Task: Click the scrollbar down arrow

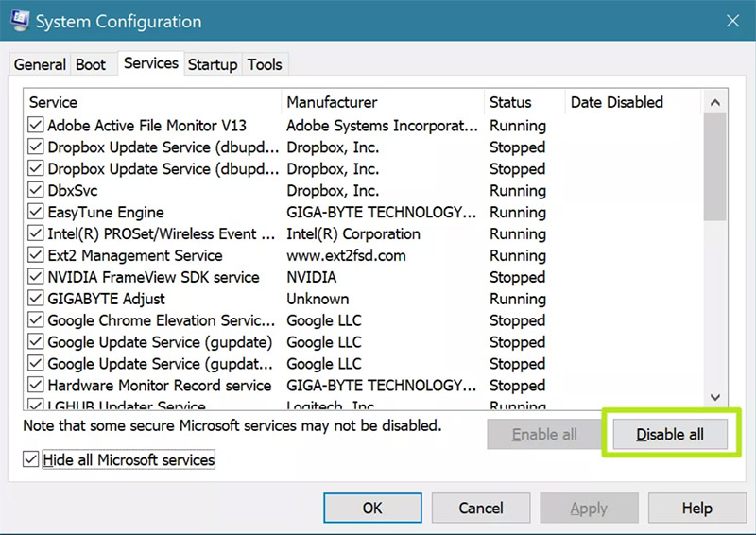Action: 715,397
